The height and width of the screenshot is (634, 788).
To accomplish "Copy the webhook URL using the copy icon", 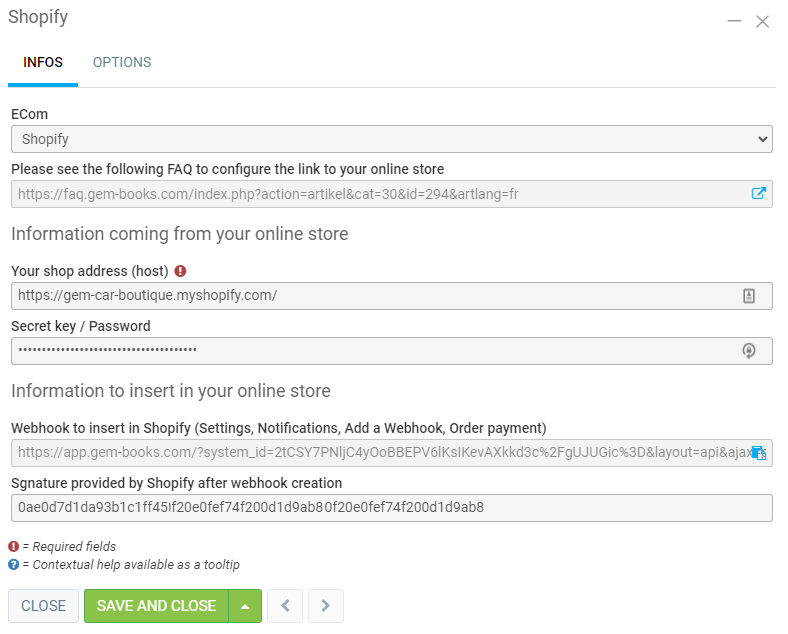I will [758, 453].
